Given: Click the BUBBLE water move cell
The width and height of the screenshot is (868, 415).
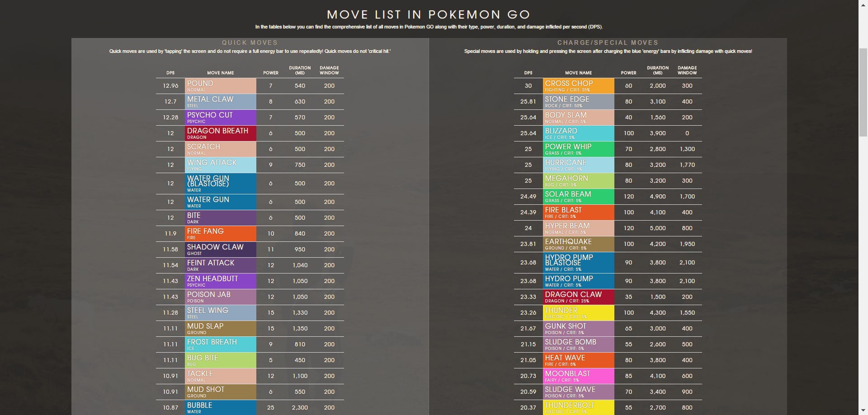Looking at the screenshot, I should click(x=221, y=407).
